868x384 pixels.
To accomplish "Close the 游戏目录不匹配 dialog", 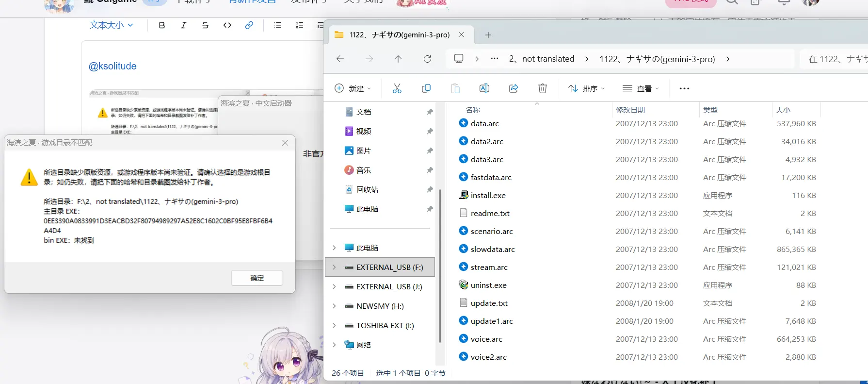I will [x=285, y=143].
